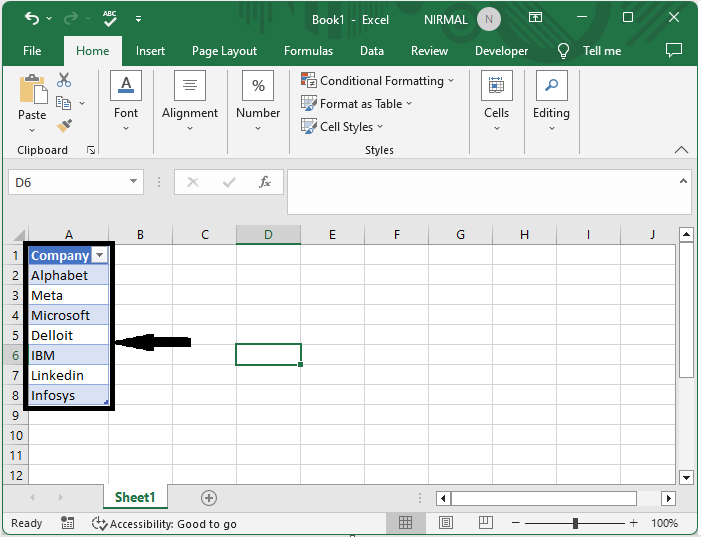Expand the Name Box dropdown arrow

click(133, 181)
